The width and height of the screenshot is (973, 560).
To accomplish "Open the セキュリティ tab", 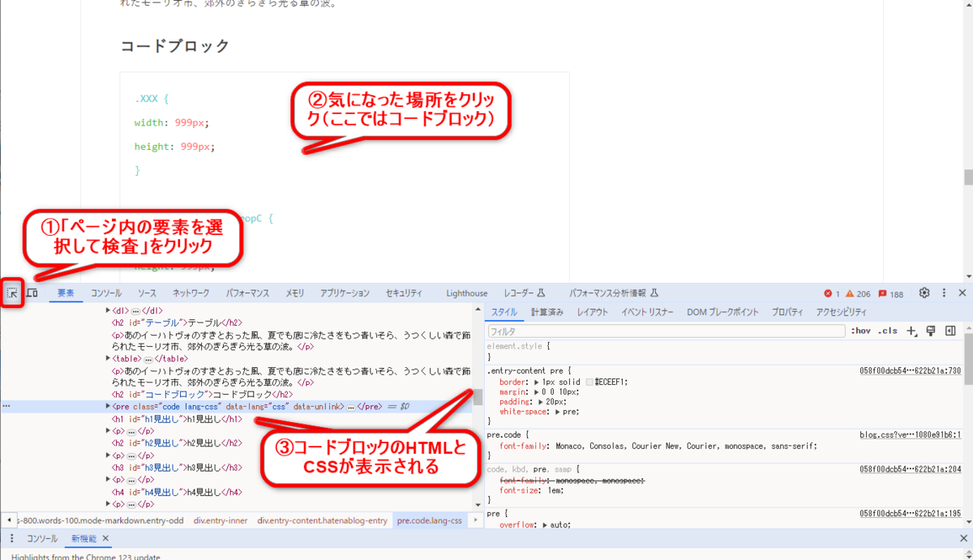I will pyautogui.click(x=404, y=293).
